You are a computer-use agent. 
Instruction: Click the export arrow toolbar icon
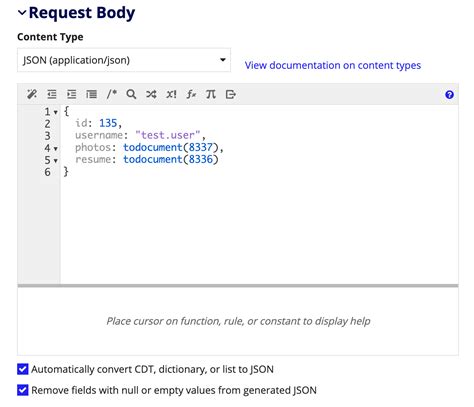click(x=231, y=94)
